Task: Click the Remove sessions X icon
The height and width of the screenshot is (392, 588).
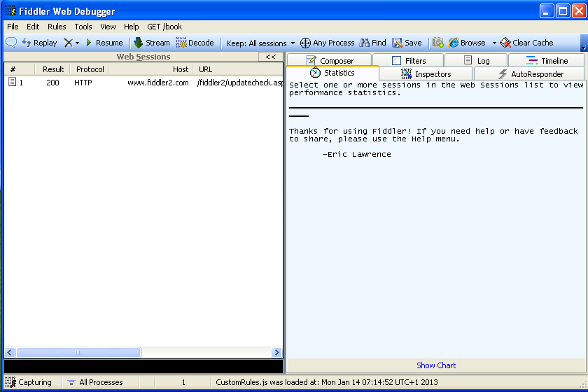Action: [68, 43]
